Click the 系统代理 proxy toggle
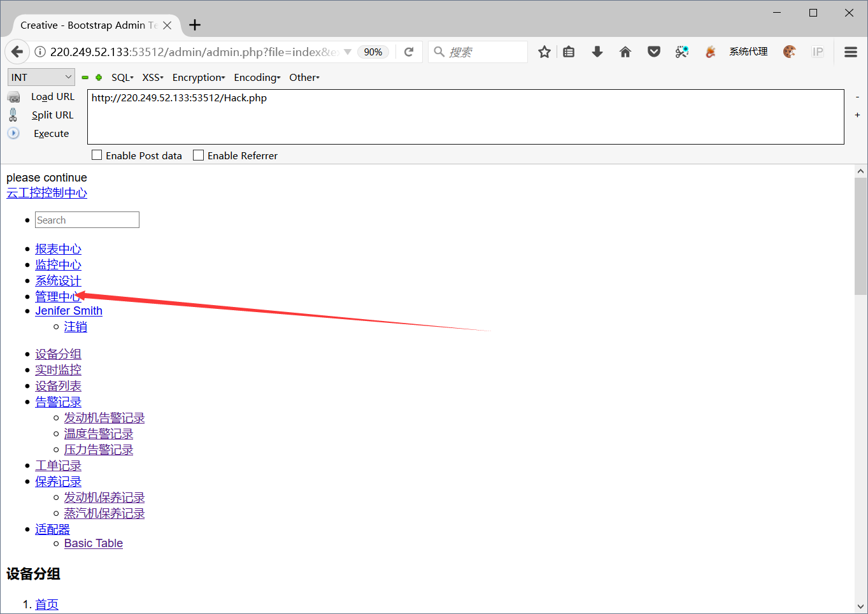Image resolution: width=868 pixels, height=614 pixels. (748, 52)
